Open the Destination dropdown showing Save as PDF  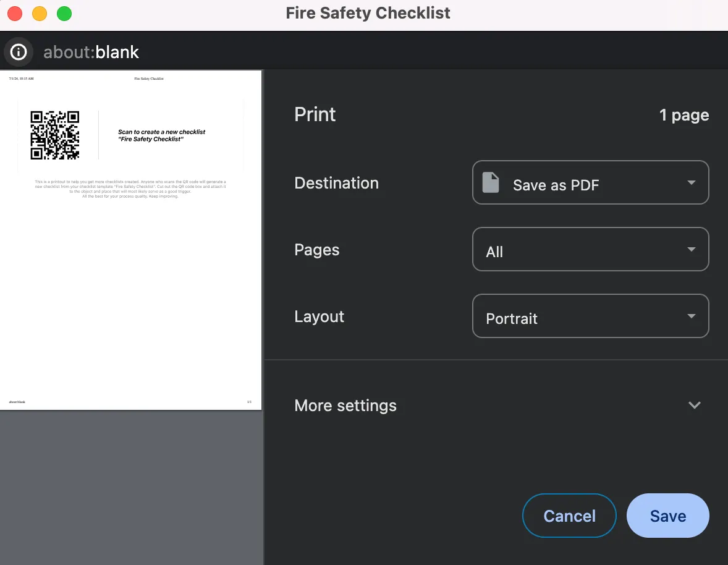click(590, 182)
